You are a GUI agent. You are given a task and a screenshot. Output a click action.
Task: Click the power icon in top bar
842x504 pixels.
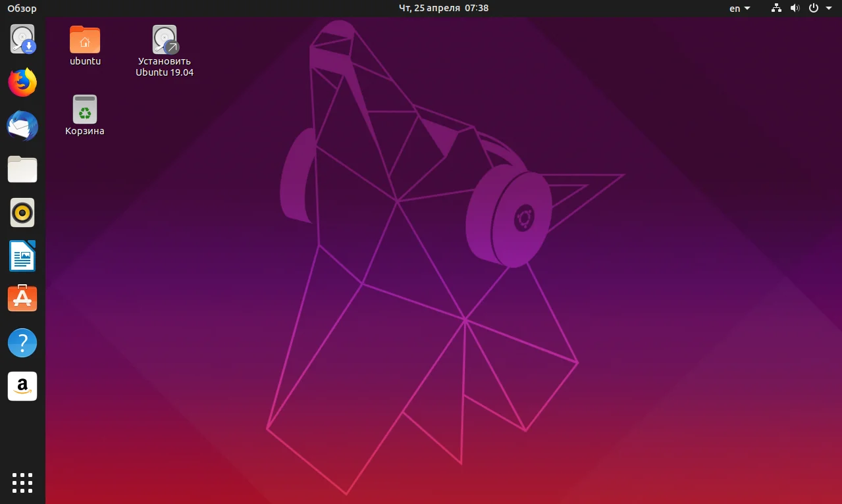click(814, 9)
